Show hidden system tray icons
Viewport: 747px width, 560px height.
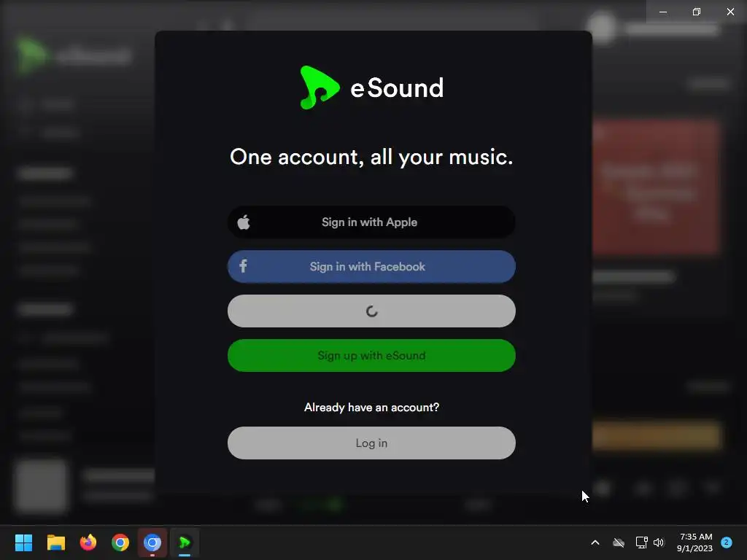[x=595, y=542]
